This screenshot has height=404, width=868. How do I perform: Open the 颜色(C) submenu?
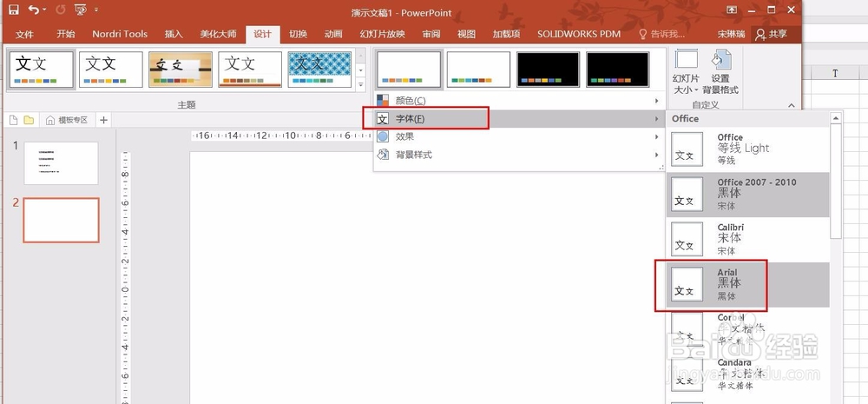click(518, 100)
